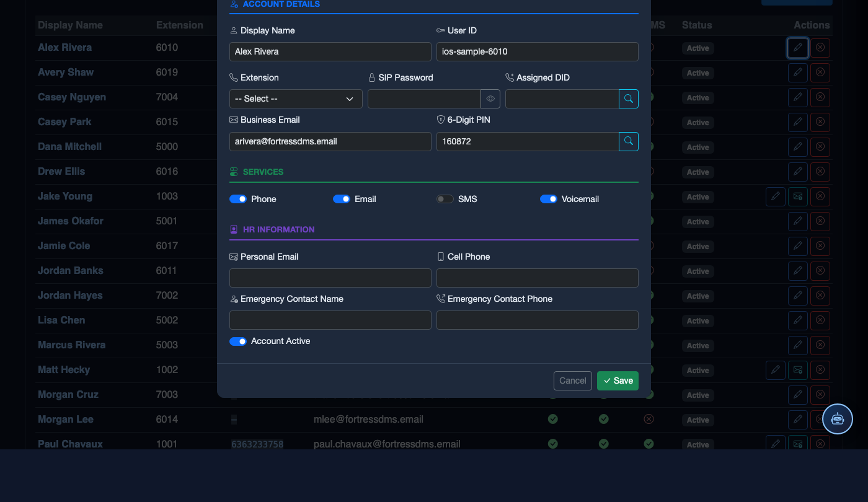Show SIP password with eye icon
The height and width of the screenshot is (502, 868).
pyautogui.click(x=490, y=99)
